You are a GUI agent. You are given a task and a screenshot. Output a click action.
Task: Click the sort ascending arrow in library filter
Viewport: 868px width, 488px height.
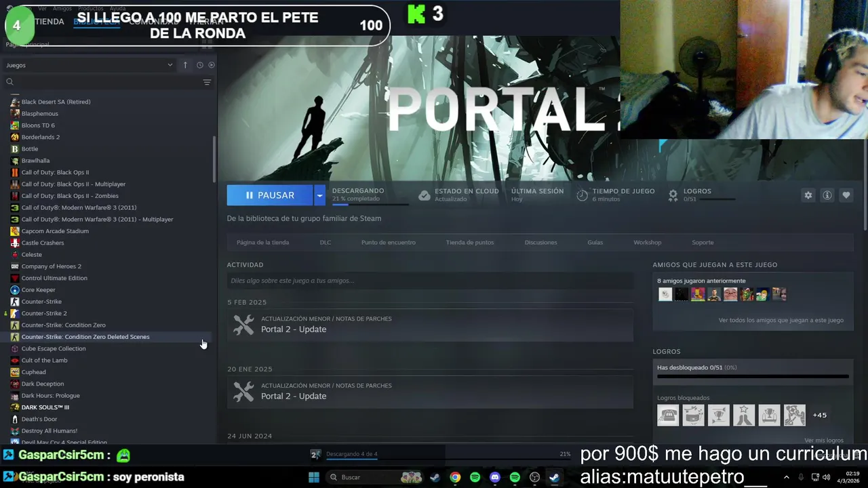(x=185, y=65)
